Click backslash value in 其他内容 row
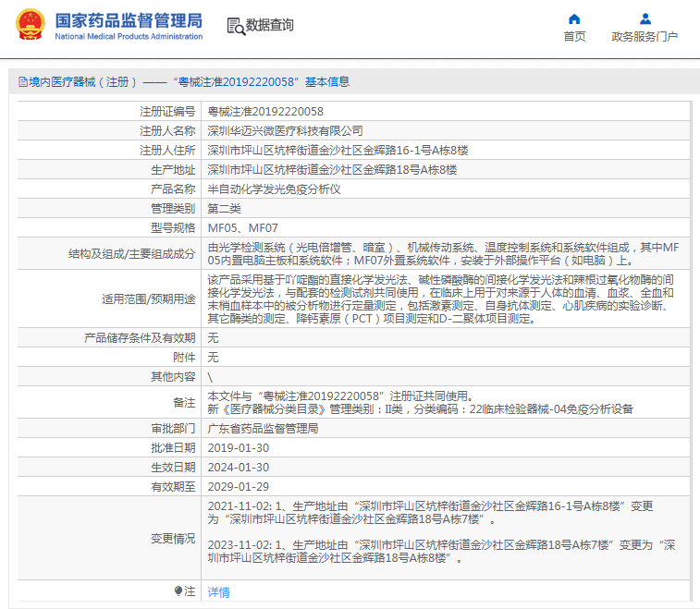The width and height of the screenshot is (700, 609). tap(210, 377)
